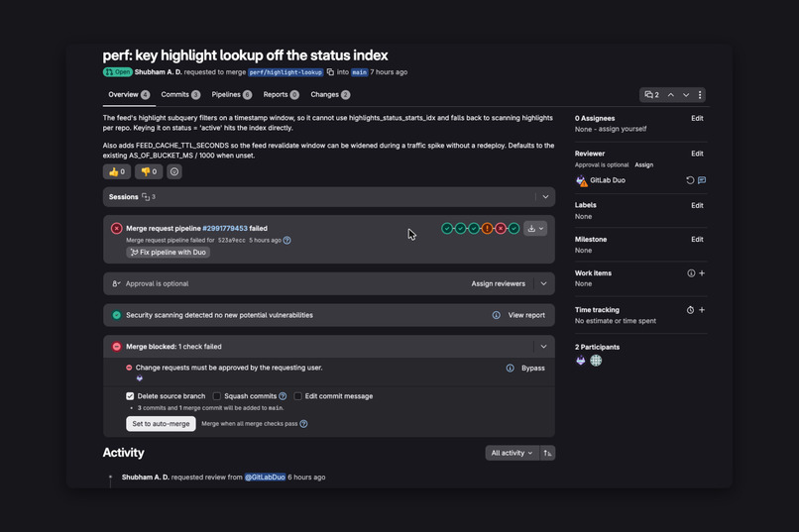799x532 pixels.
Task: Open the main target branch link
Action: click(x=359, y=72)
